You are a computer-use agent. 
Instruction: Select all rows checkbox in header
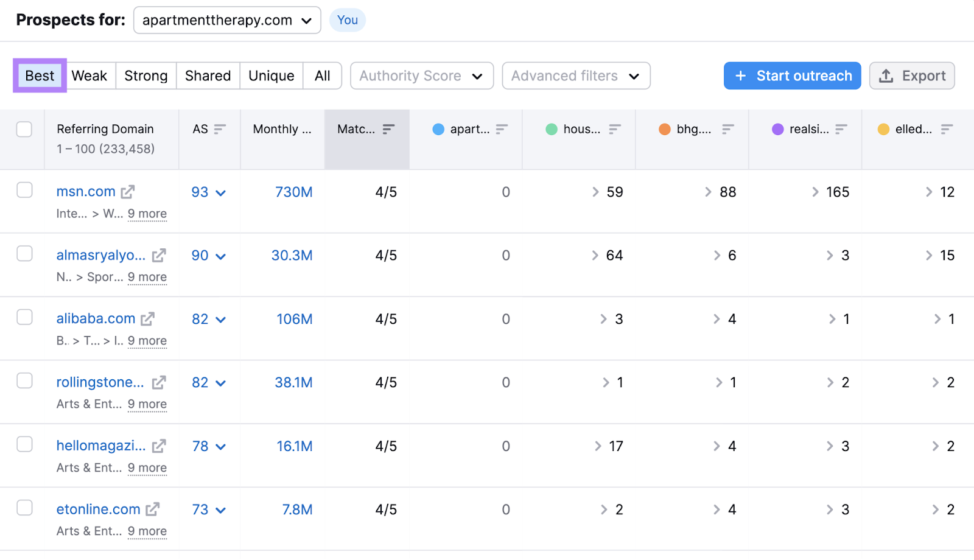pos(24,129)
